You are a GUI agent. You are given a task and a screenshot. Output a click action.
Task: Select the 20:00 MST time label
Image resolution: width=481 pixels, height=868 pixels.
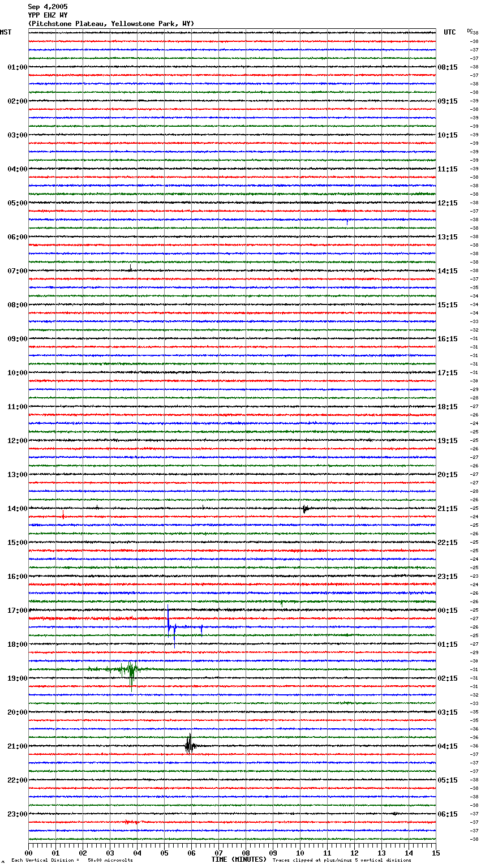[18, 712]
